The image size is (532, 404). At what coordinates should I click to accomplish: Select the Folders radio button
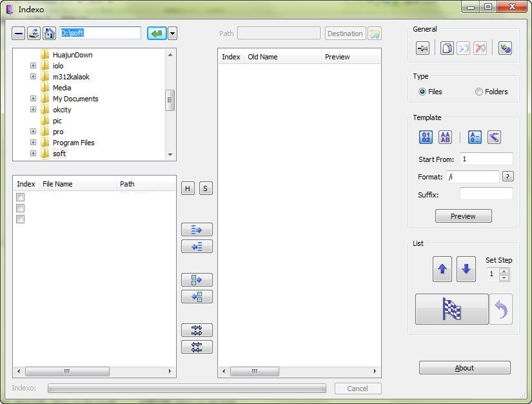coord(479,92)
